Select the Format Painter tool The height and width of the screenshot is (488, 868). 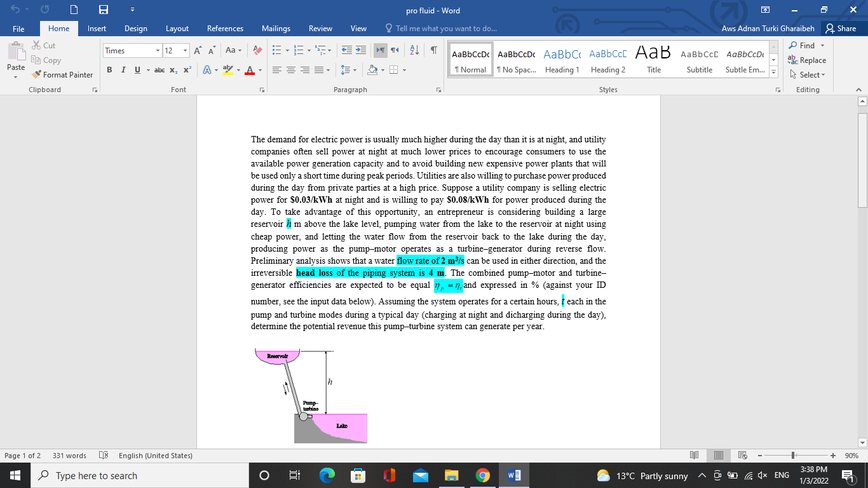click(x=62, y=74)
